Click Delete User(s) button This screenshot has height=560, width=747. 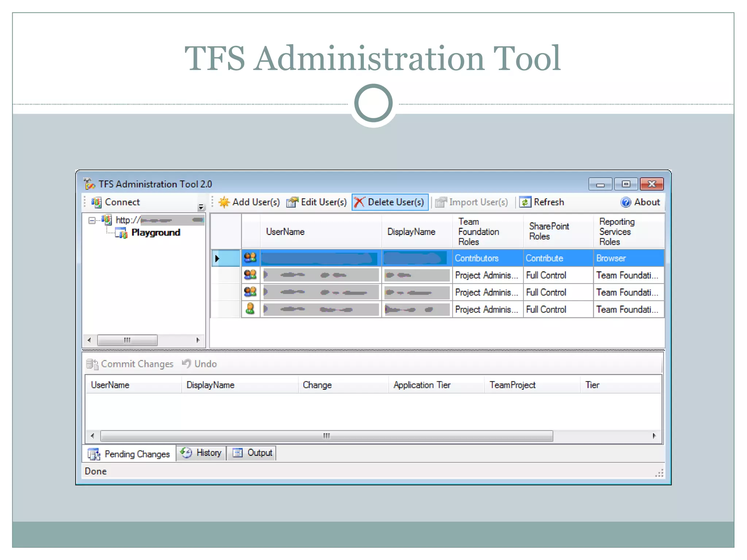[x=390, y=202]
